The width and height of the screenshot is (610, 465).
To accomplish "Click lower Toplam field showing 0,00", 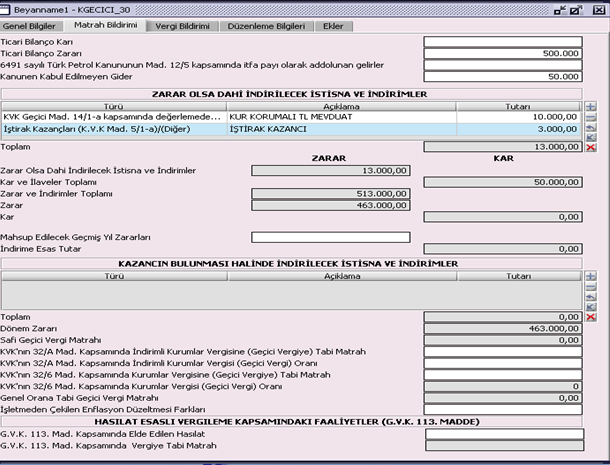I will pyautogui.click(x=503, y=317).
